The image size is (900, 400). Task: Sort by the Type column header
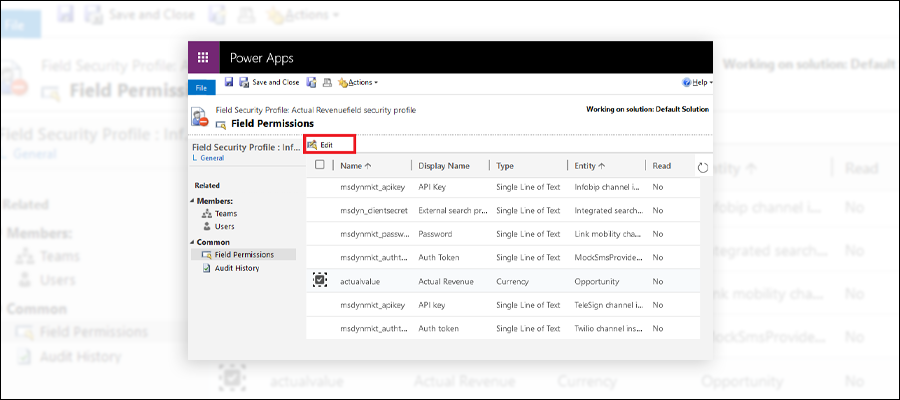pyautogui.click(x=505, y=166)
